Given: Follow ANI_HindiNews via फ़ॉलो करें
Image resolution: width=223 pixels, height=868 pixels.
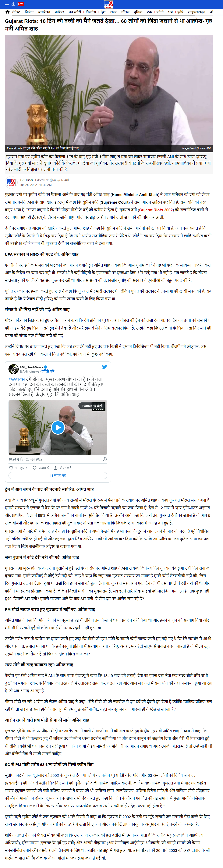Looking at the screenshot, I should pos(48,371).
